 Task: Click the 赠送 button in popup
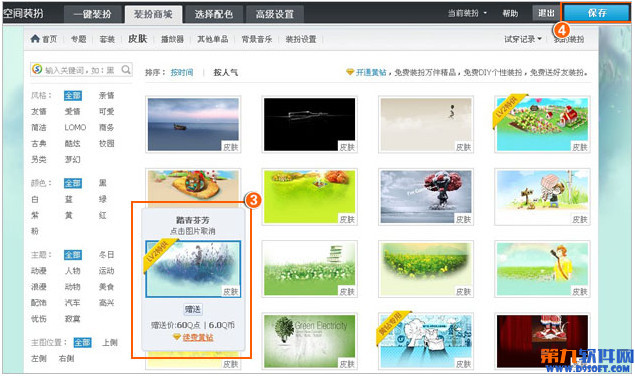[x=193, y=310]
